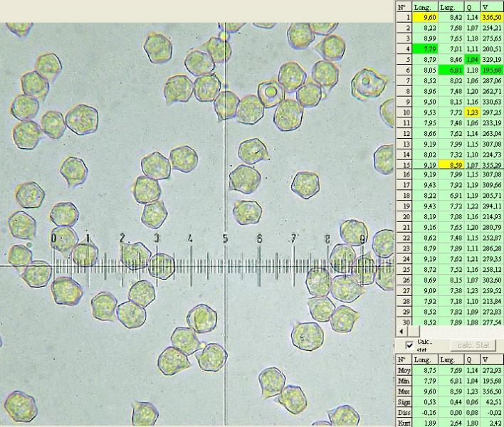Screen dimensions: 504x427
Task: Click the ruler's 5 mark at crosshair center
Action: coord(225,239)
